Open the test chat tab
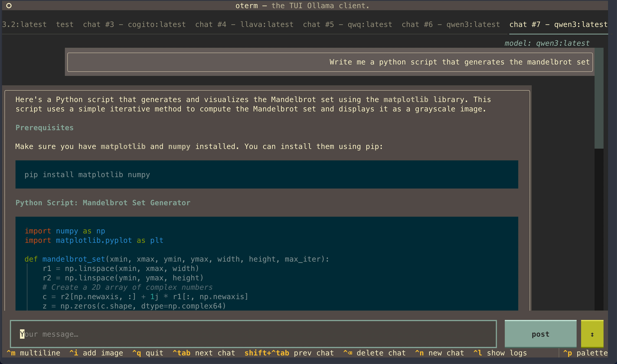Viewport: 617px width, 364px height. 65,24
